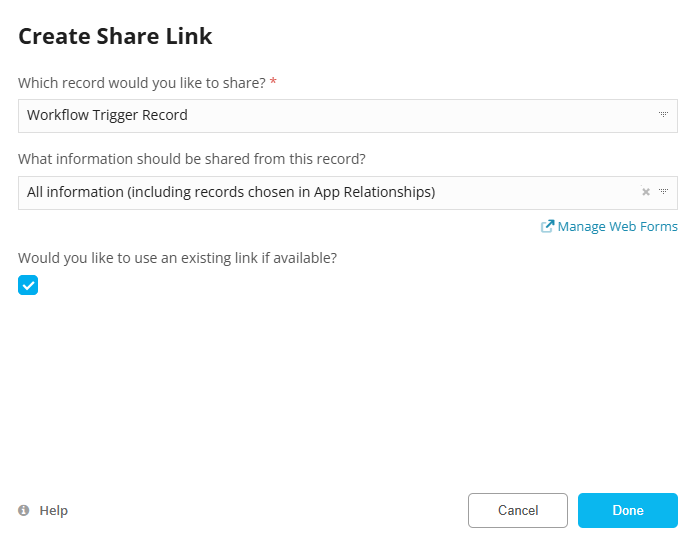
Task: Clear the selected shared information option
Action: click(646, 192)
